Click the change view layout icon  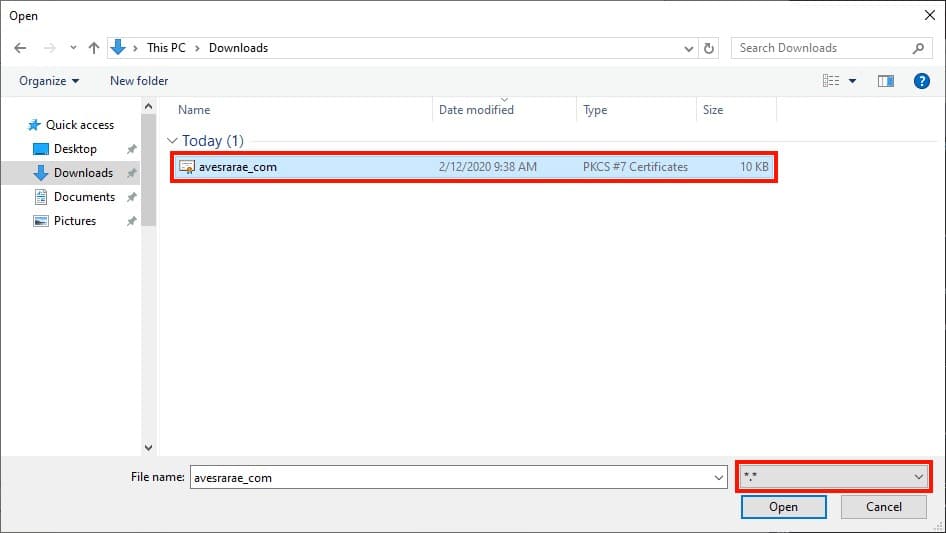click(831, 81)
